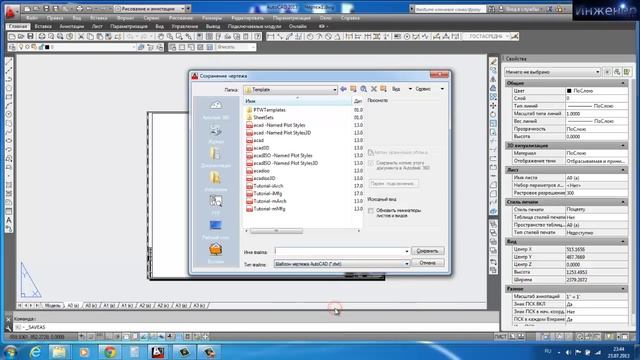The image size is (640, 360).
Task: Select the Move tool in the Modify toolbar
Action: click(x=493, y=106)
